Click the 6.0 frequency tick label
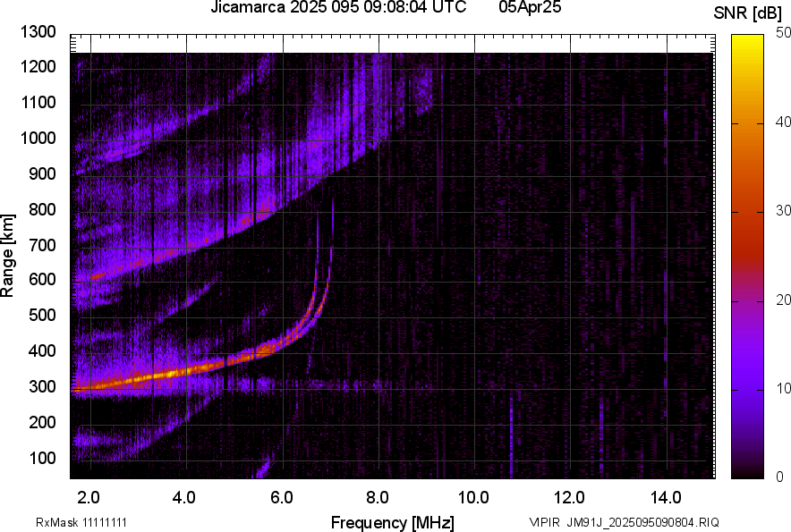 [282, 498]
